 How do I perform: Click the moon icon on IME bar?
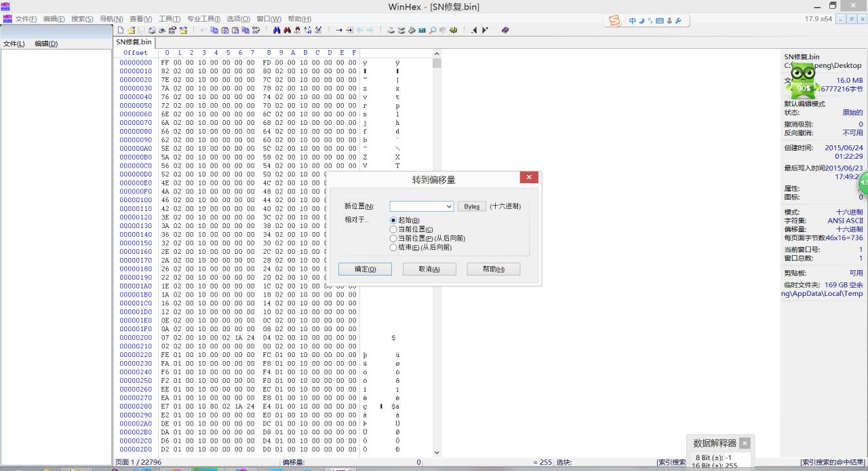pyautogui.click(x=641, y=21)
